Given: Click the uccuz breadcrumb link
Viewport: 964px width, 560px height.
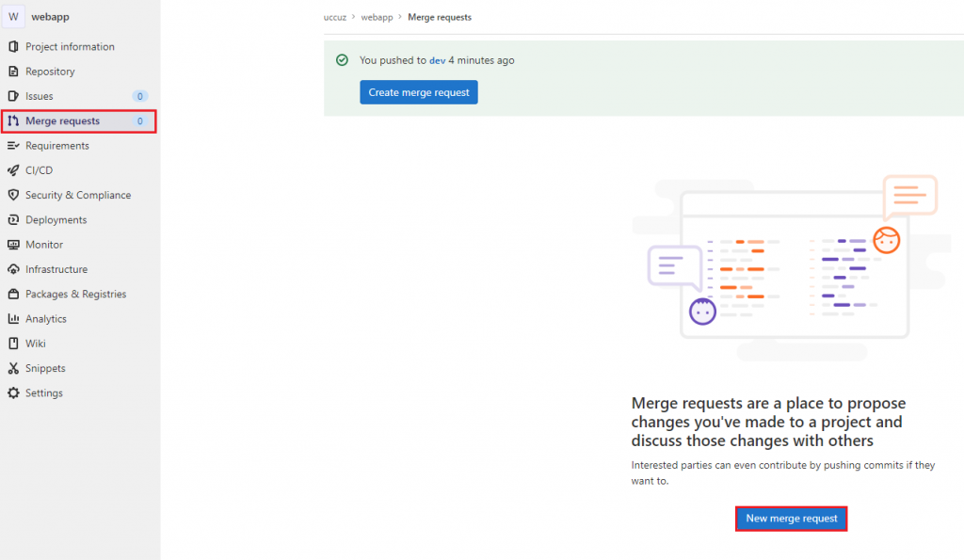Looking at the screenshot, I should pos(335,17).
